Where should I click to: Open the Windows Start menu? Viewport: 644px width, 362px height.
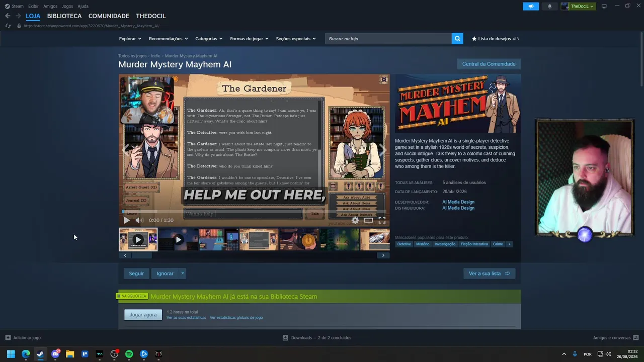[11, 354]
